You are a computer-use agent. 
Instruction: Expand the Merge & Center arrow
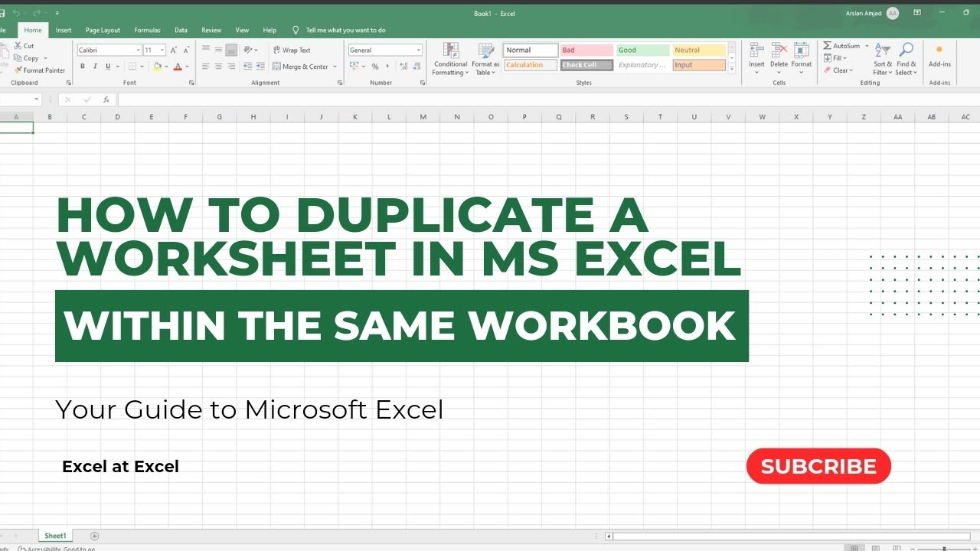click(x=335, y=67)
